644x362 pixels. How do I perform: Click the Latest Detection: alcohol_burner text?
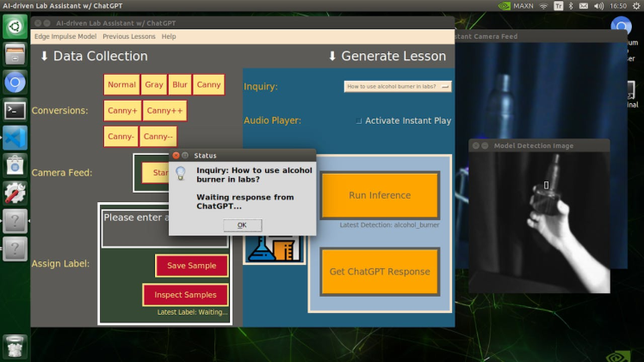[x=389, y=224]
